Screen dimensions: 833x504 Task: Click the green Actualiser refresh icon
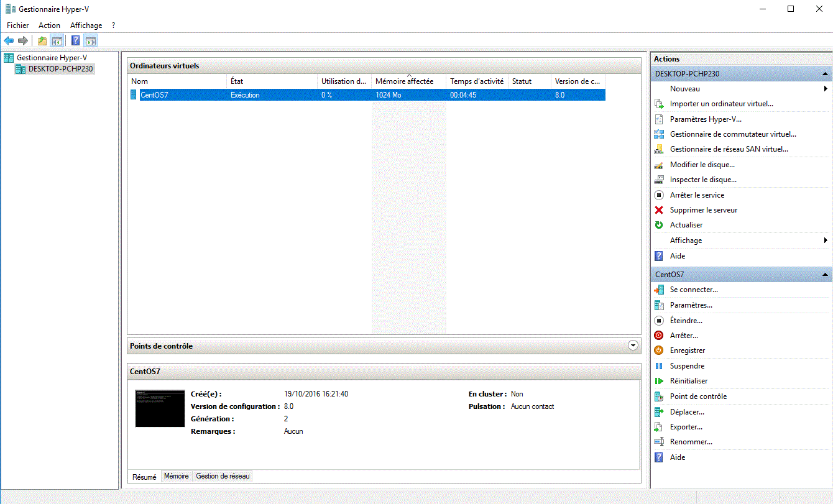click(x=659, y=225)
